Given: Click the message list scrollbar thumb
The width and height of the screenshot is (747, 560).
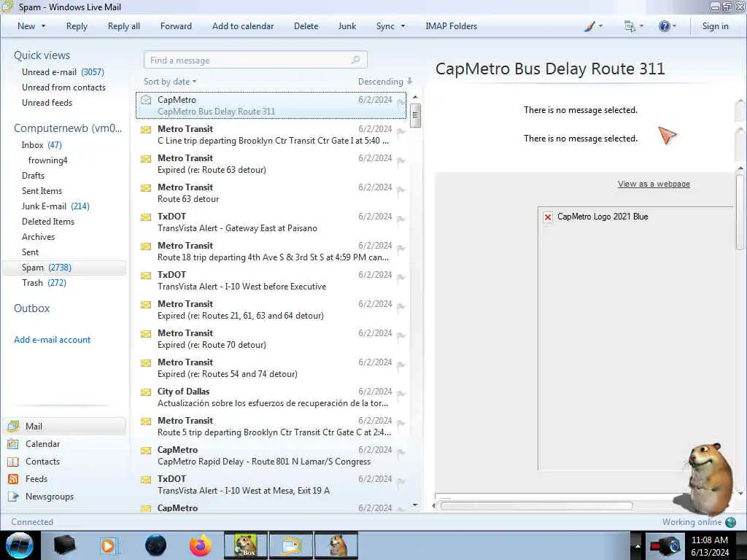Looking at the screenshot, I should click(415, 116).
